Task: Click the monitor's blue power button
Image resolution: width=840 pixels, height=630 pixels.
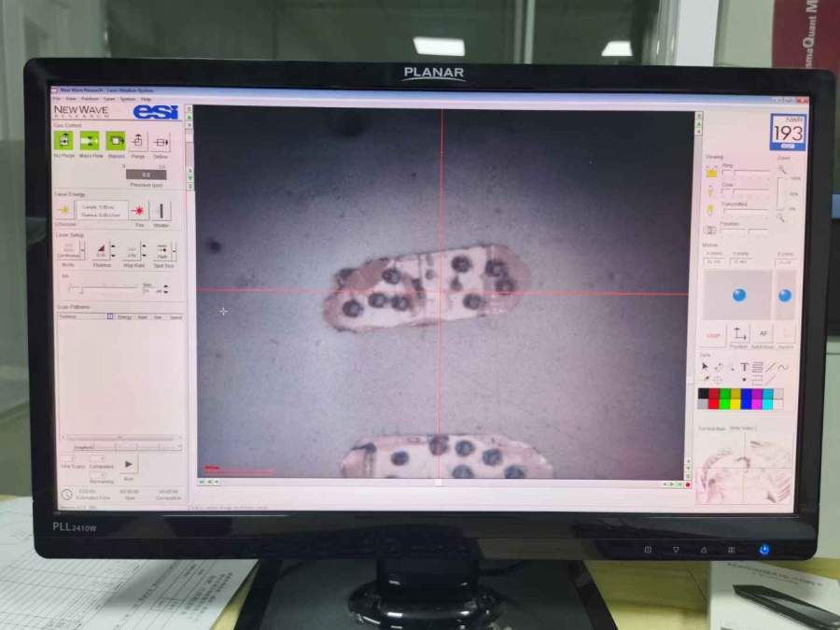Action: [763, 550]
